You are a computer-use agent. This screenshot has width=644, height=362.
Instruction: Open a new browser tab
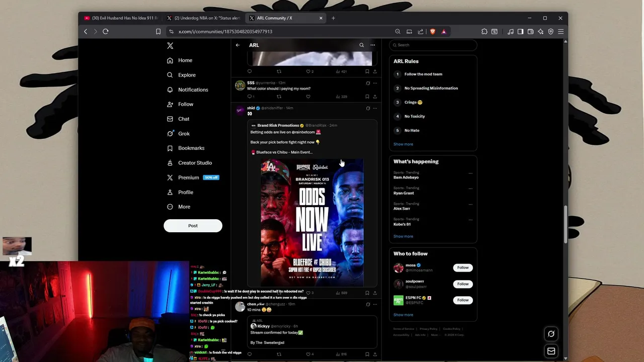point(333,18)
